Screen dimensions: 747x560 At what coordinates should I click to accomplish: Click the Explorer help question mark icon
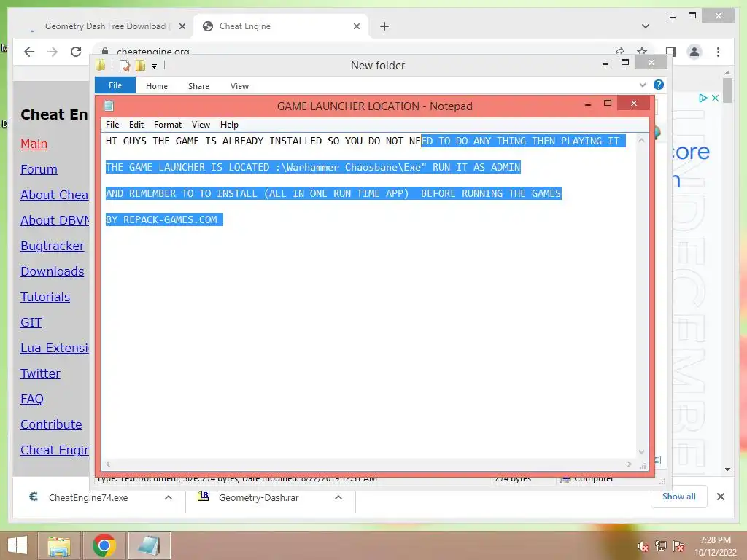(x=658, y=85)
